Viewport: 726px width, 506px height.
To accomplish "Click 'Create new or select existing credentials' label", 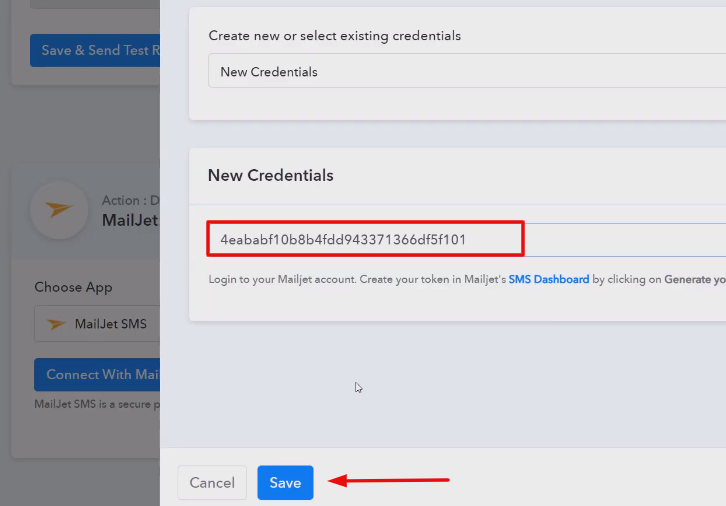I will click(334, 36).
